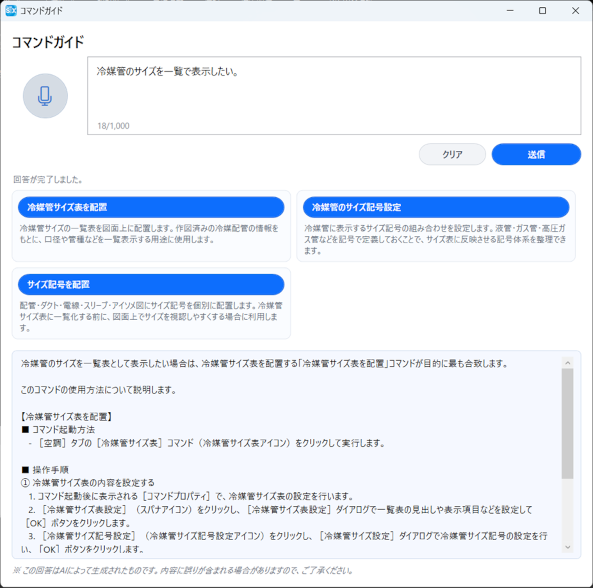Launch the 冷媒管サイズ表を配置 command
Image resolution: width=593 pixels, height=588 pixels.
pos(151,207)
